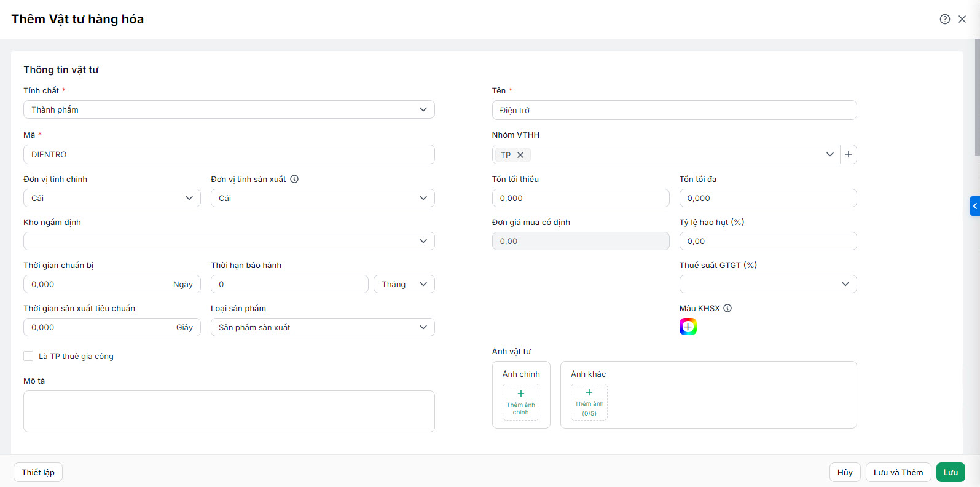
Task: Click the Thời gian sản xuất tiêu chuẩn field
Action: [x=112, y=327]
